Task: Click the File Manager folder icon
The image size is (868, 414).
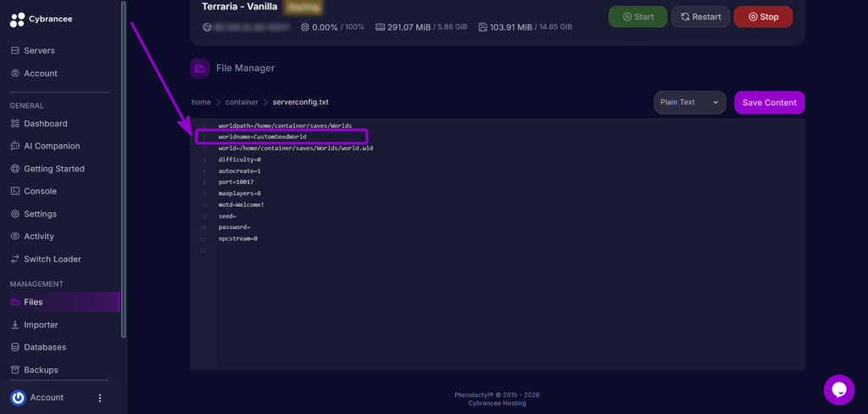Action: click(x=200, y=68)
